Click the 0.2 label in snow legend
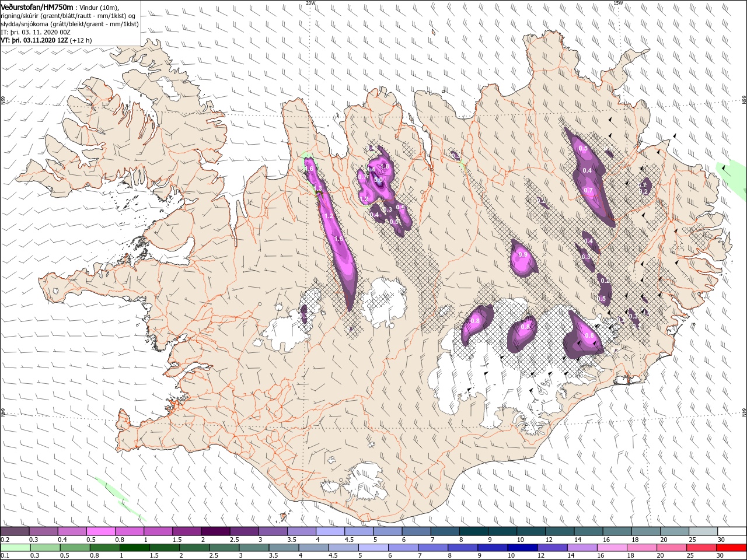 [x=5, y=540]
